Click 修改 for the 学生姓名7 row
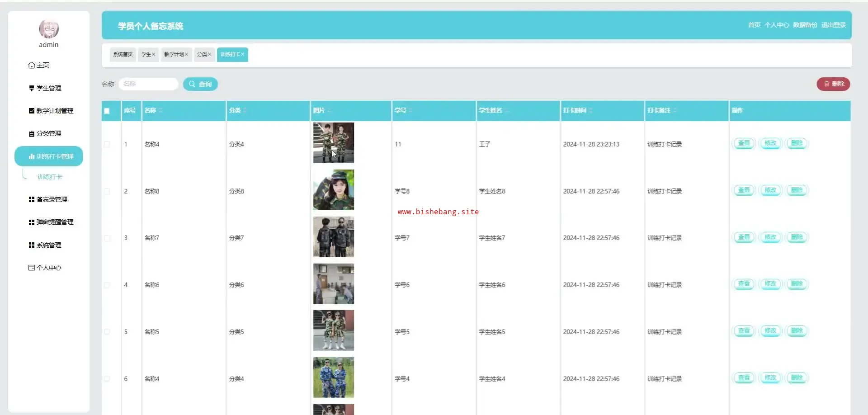The image size is (868, 415). 770,237
